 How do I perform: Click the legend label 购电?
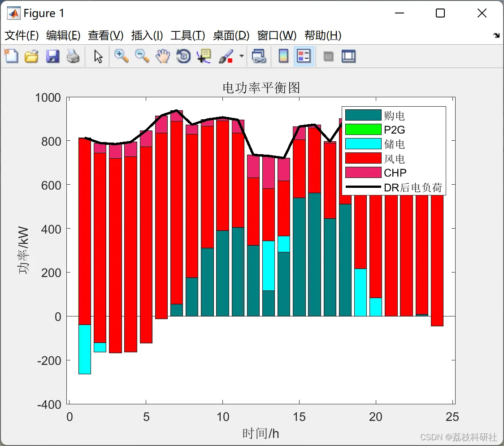click(x=394, y=115)
